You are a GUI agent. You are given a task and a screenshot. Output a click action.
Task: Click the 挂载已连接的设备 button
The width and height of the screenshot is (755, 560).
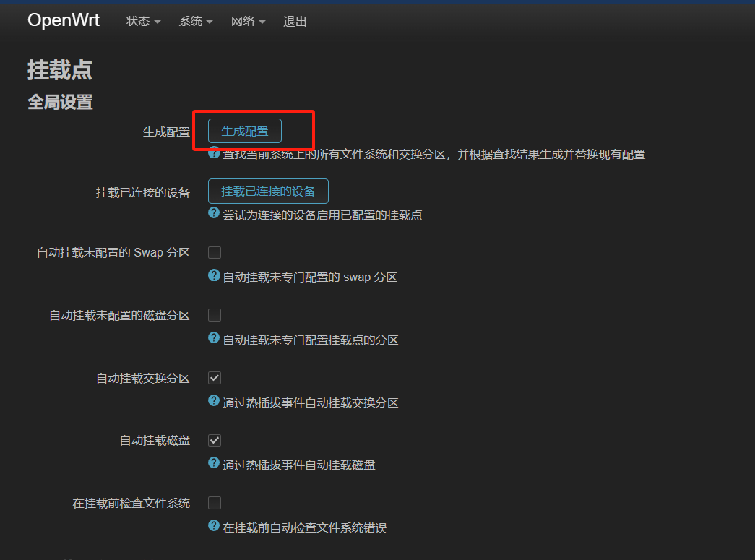pos(268,191)
